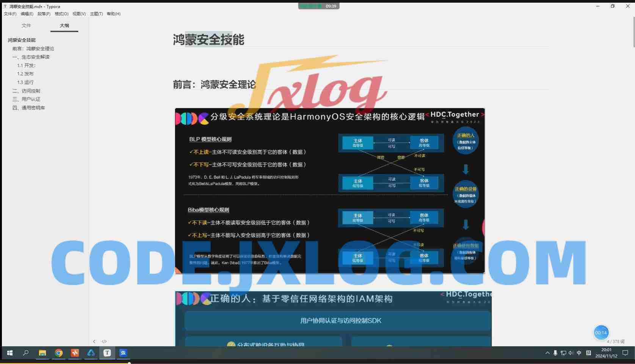Image resolution: width=635 pixels, height=364 pixels.
Task: Collapse the sidebar with the left arrow icon
Action: (94, 341)
